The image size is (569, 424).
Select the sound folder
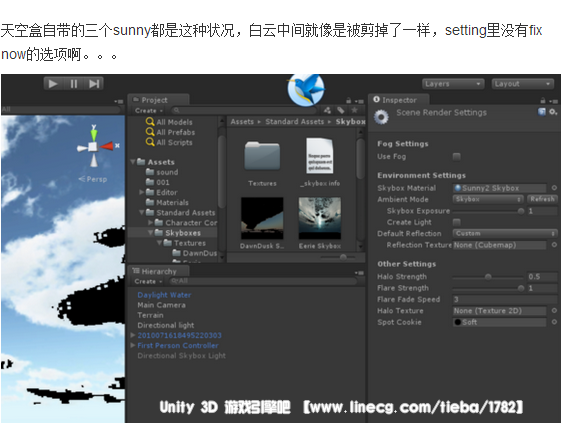pos(162,172)
